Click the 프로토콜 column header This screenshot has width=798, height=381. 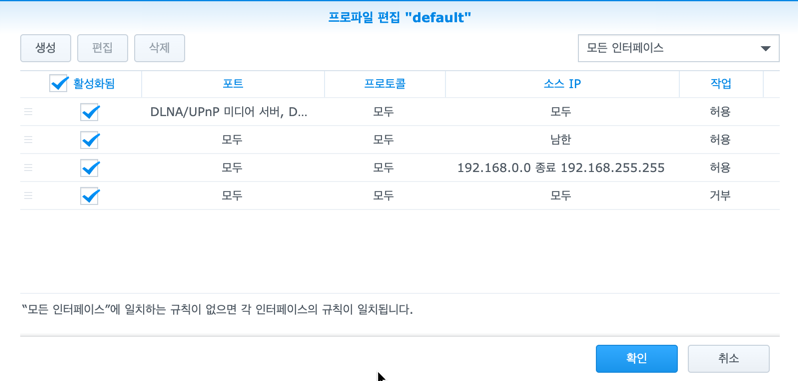click(385, 84)
